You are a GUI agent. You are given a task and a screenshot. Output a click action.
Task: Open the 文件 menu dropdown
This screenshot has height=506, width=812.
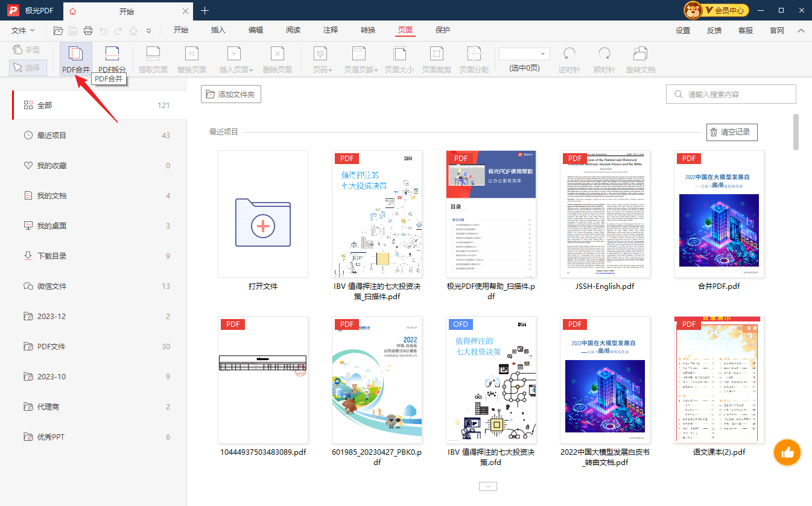click(x=23, y=31)
